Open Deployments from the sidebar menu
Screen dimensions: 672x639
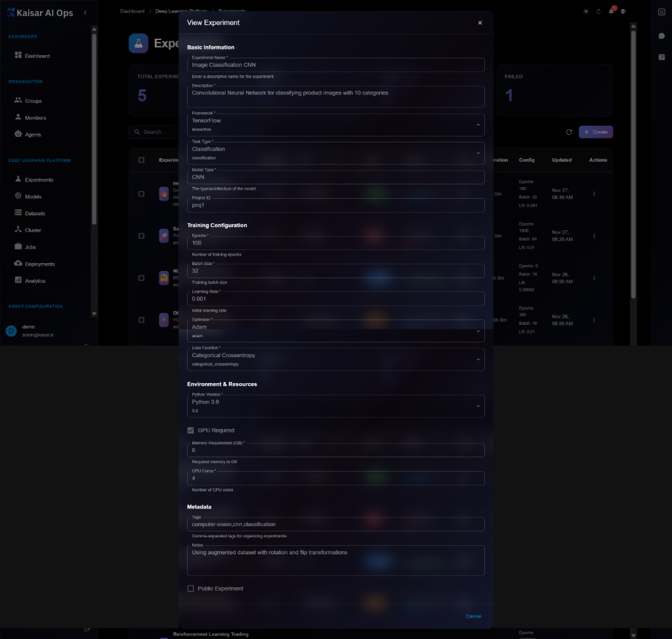tap(39, 264)
